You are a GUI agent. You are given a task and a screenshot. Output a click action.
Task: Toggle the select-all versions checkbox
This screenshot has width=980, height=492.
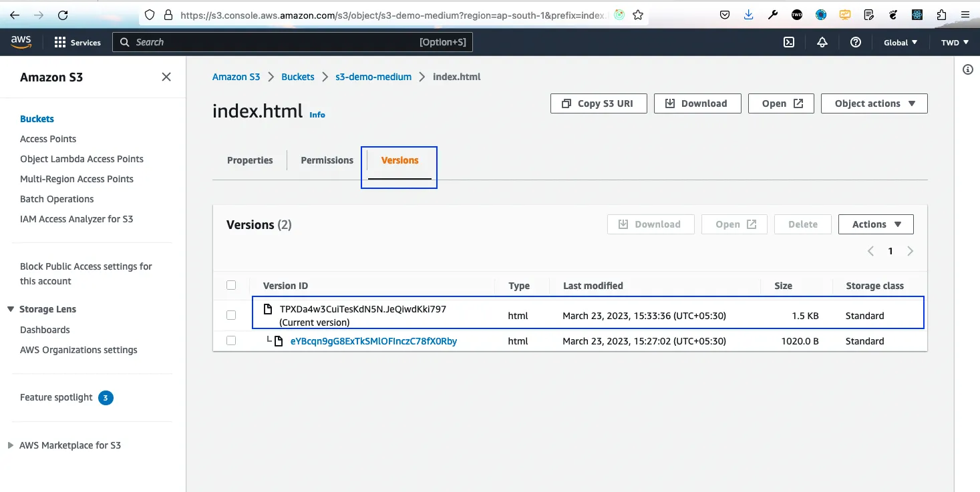pos(231,285)
